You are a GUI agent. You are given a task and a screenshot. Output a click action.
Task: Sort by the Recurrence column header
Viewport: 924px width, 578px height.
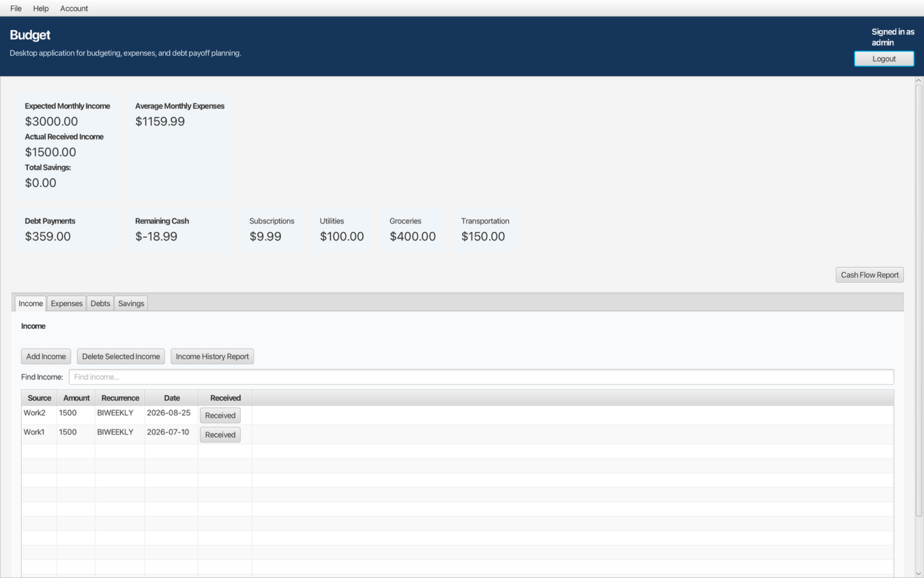coord(120,398)
